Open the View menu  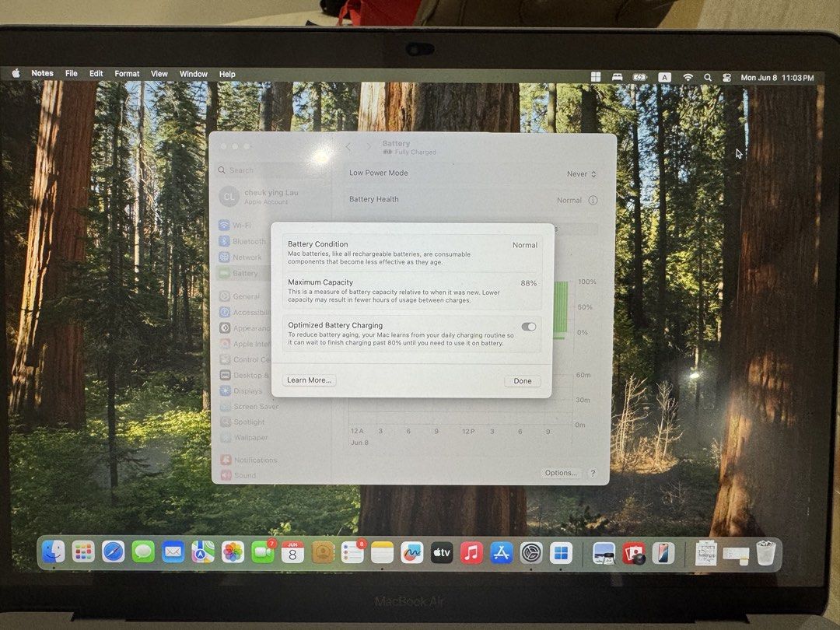159,74
